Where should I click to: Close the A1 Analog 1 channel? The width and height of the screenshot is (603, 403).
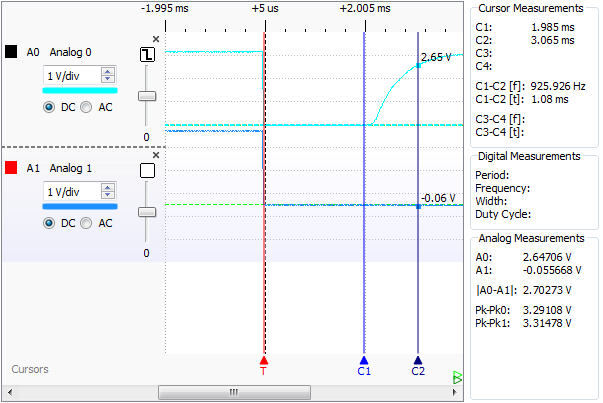pyautogui.click(x=156, y=155)
